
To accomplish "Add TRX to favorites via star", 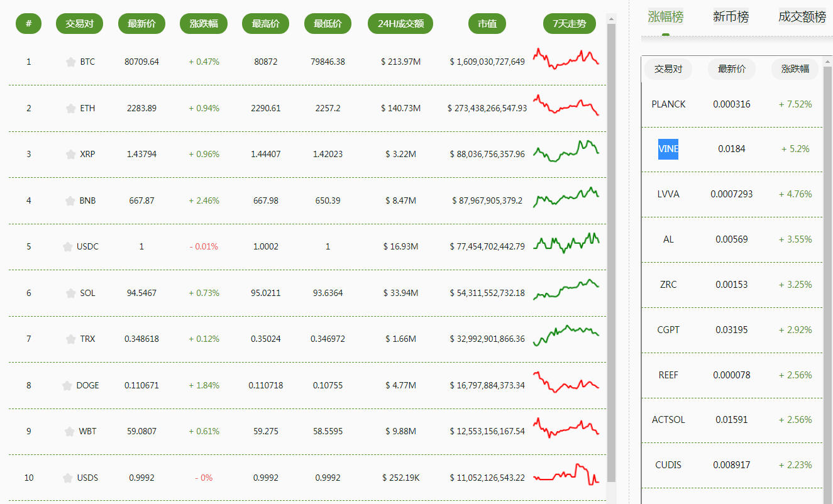I will click(x=70, y=339).
